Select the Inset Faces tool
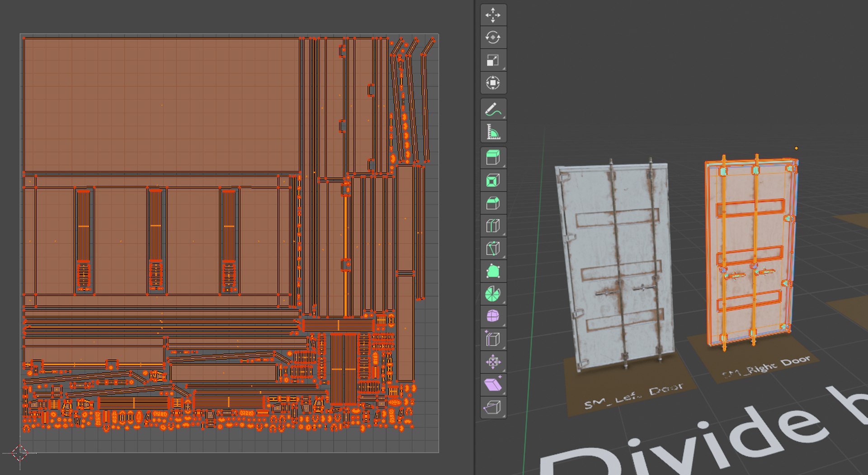Viewport: 868px width, 475px height. click(493, 181)
